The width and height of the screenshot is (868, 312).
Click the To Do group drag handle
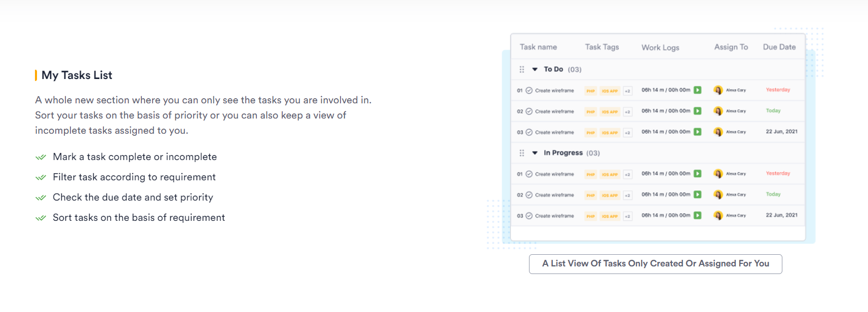tap(522, 69)
